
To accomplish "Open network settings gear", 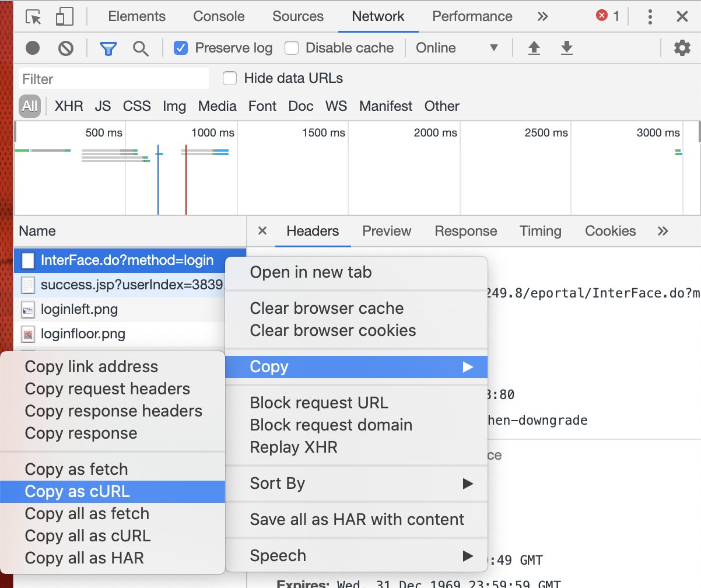I will [682, 48].
